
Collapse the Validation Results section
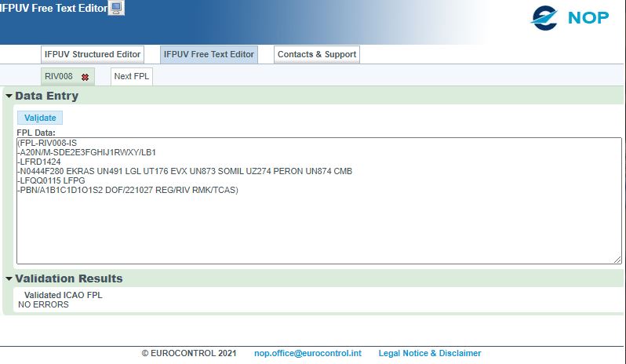coord(9,278)
